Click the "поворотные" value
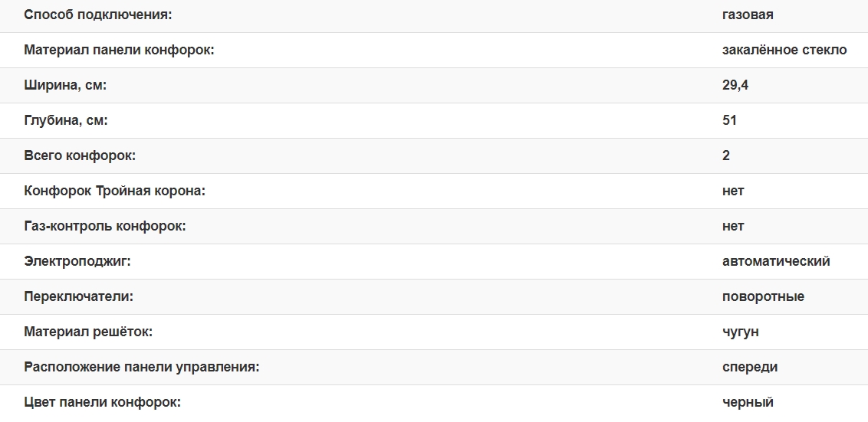Viewport: 868px width, 422px height. [763, 296]
